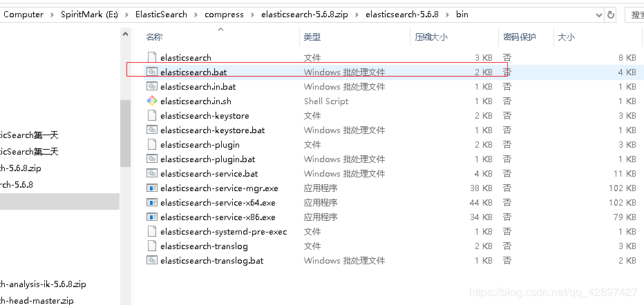
Task: Select the elasticsearch-service.bat file name
Action: tap(209, 173)
